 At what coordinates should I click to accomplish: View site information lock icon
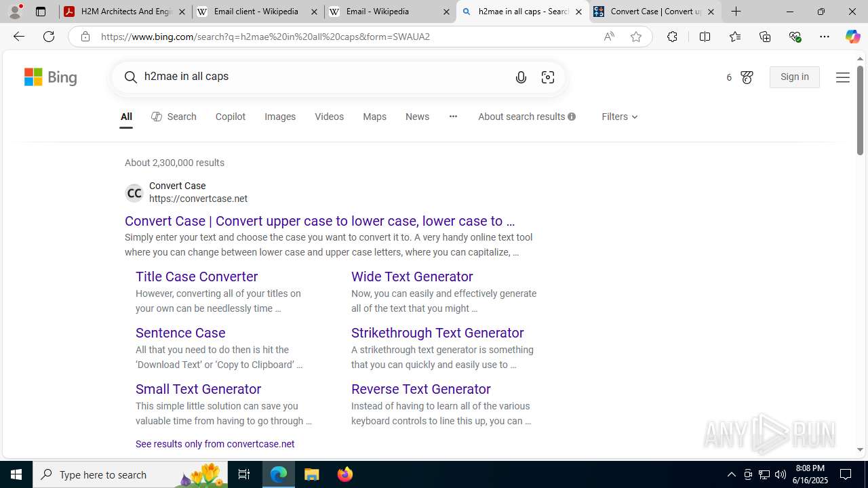(x=85, y=37)
